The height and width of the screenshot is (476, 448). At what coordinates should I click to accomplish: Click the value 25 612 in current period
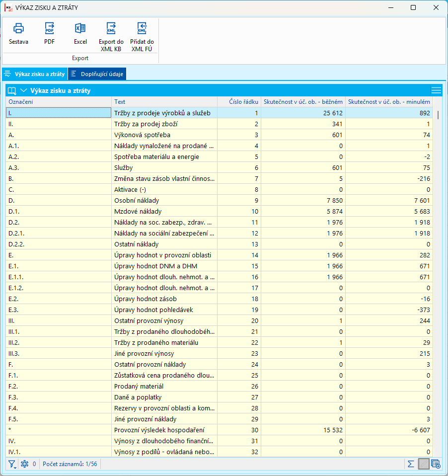tap(333, 113)
